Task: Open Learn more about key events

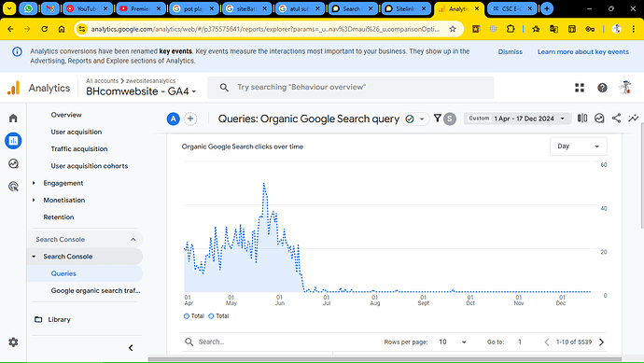Action: tap(582, 51)
